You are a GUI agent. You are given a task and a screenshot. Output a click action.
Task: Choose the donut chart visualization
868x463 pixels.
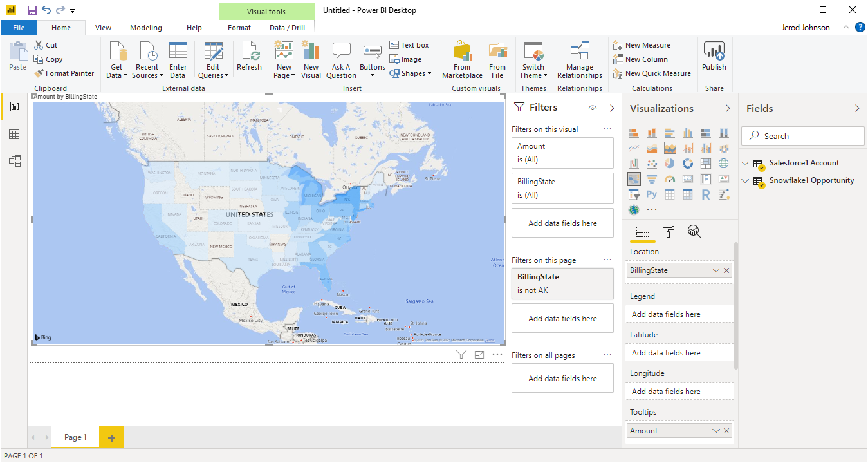click(688, 164)
